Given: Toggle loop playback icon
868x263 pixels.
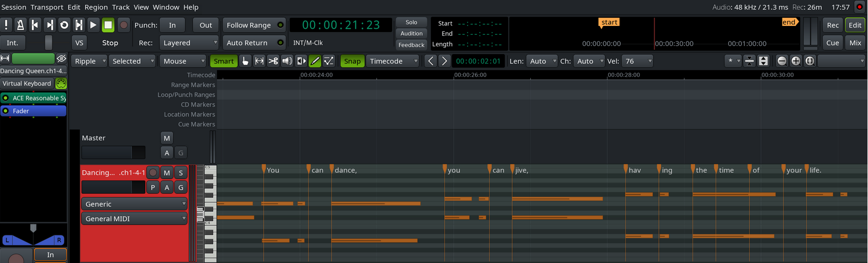Looking at the screenshot, I should [x=64, y=25].
